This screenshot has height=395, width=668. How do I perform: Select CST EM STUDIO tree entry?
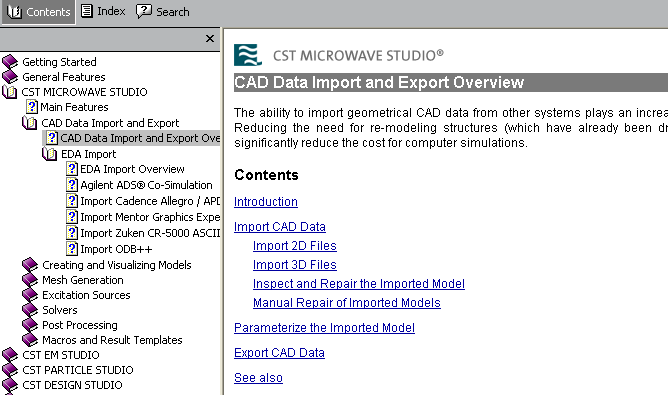61,355
